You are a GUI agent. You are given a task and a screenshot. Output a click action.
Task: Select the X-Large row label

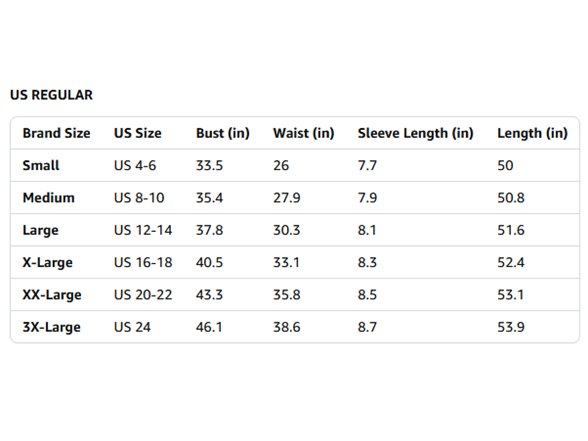[x=48, y=262]
